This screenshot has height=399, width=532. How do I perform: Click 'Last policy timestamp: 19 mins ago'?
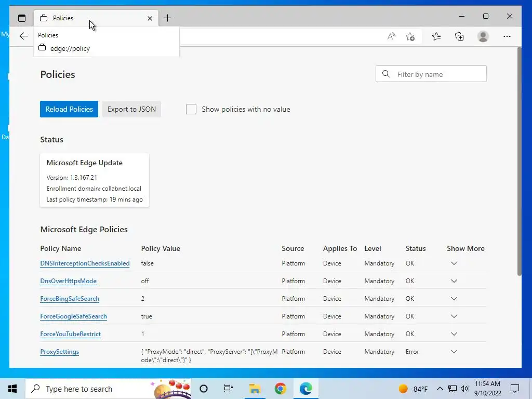pyautogui.click(x=95, y=199)
